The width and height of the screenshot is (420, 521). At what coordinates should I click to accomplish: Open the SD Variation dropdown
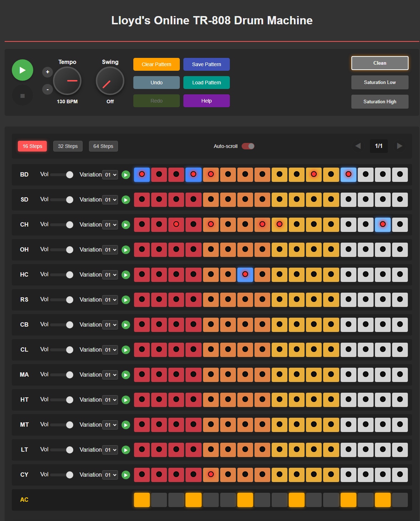pyautogui.click(x=110, y=200)
